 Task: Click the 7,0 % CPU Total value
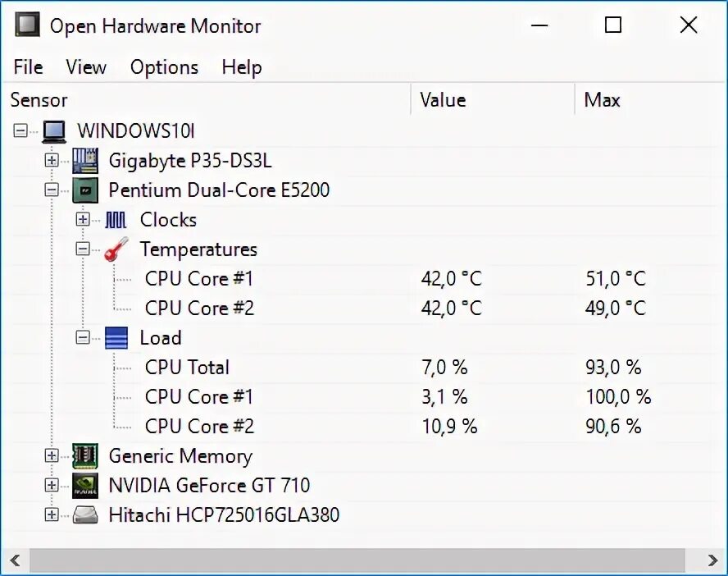coord(444,368)
